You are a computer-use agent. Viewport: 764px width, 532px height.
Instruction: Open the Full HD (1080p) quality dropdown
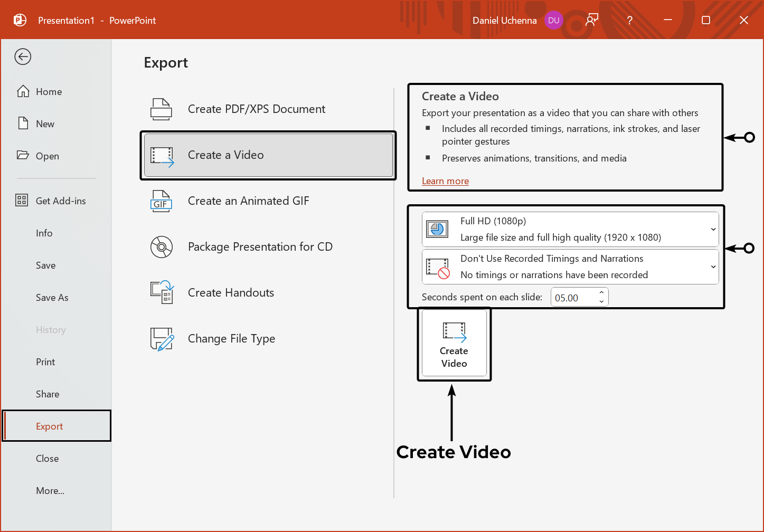click(714, 229)
